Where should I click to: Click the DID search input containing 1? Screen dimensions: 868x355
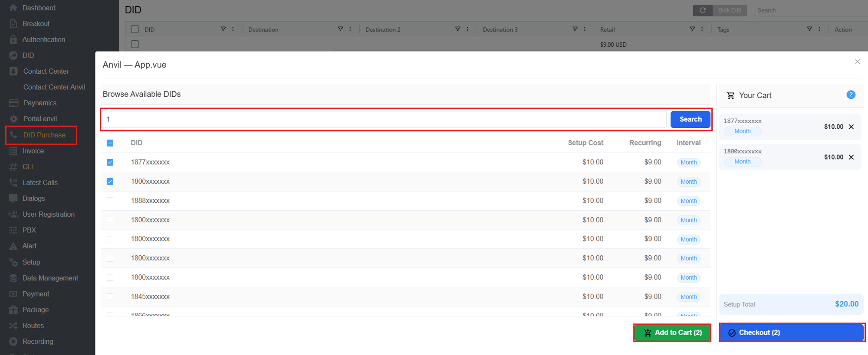click(384, 119)
